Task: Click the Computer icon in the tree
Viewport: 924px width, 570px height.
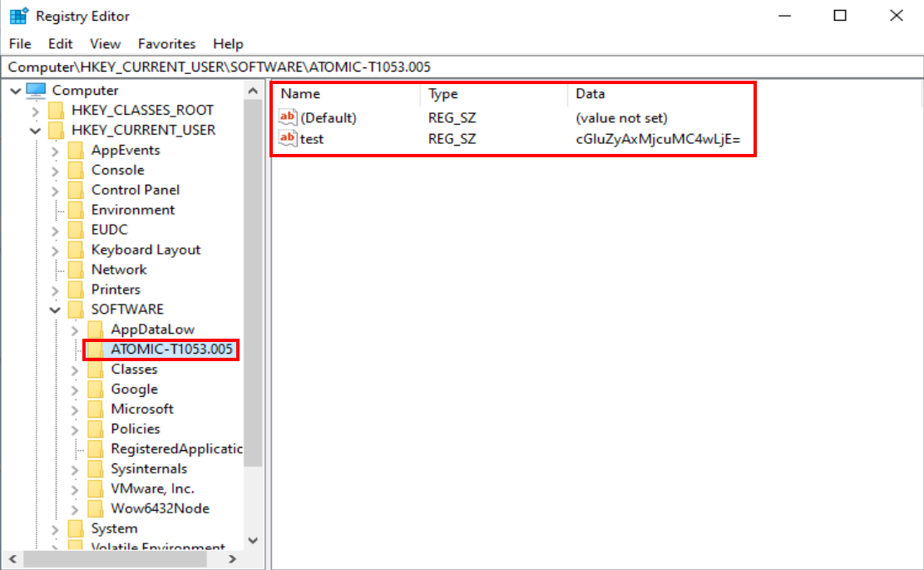Action: [37, 90]
